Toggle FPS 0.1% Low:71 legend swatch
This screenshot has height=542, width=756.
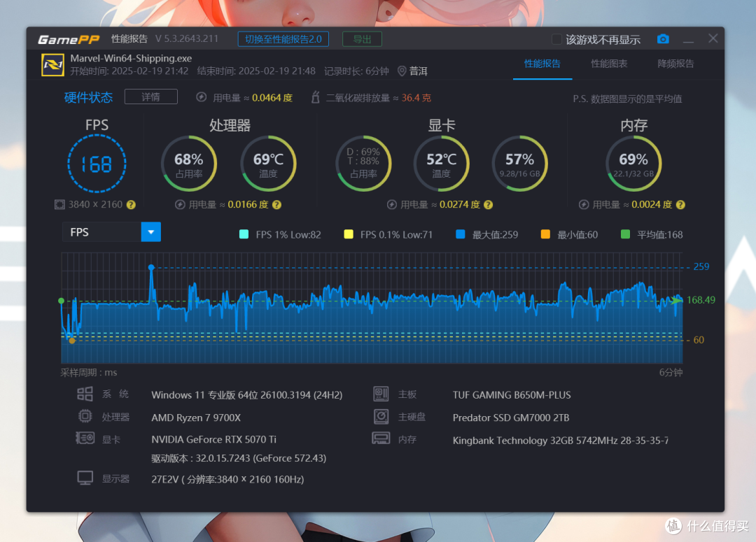(349, 234)
